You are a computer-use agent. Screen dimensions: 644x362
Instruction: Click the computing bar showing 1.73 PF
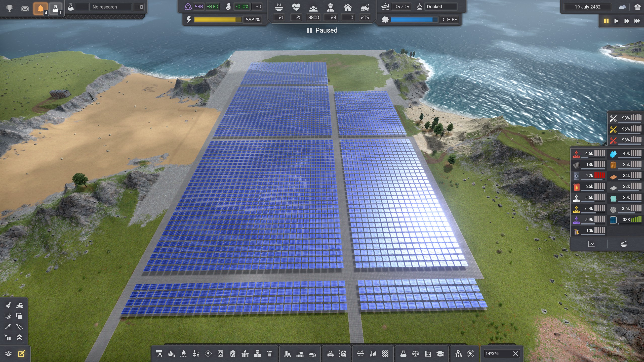click(x=414, y=20)
